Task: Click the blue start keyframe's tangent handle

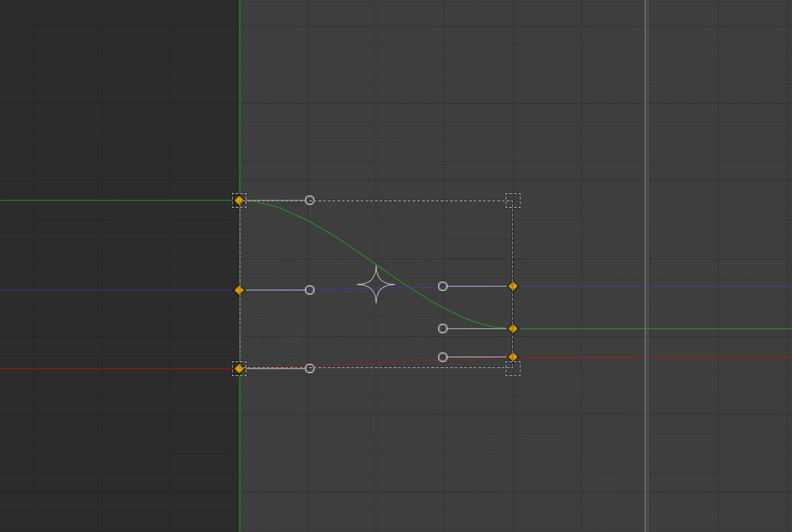Action: 310,290
